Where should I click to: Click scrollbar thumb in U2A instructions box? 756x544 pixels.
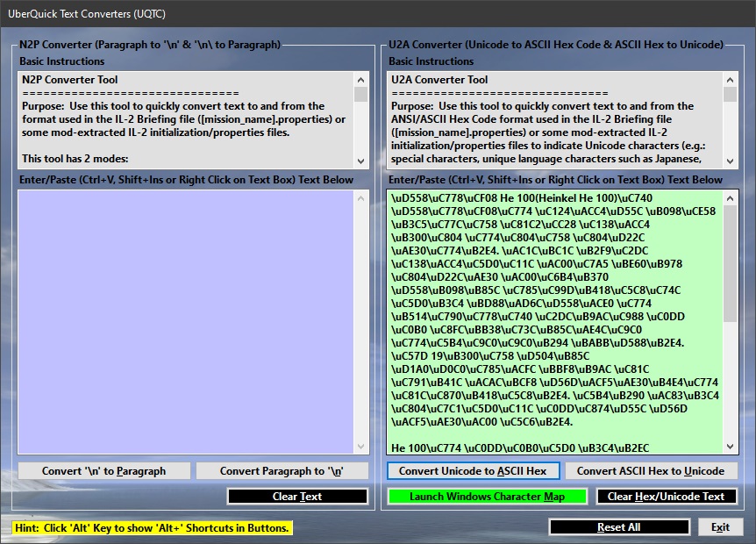731,94
